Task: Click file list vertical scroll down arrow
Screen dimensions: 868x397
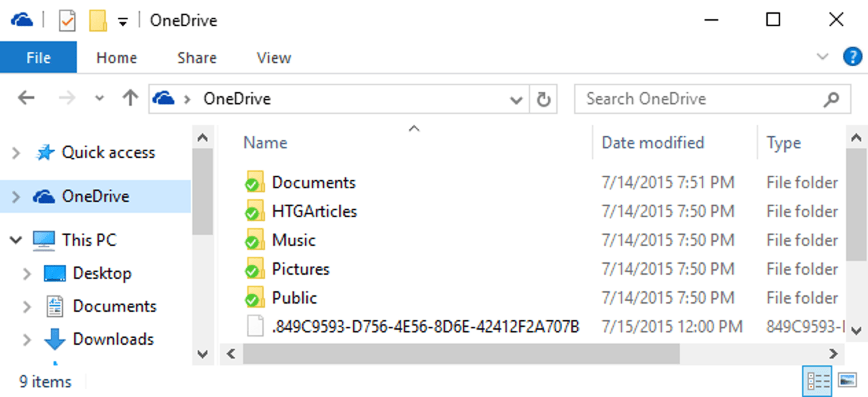Action: pyautogui.click(x=856, y=330)
